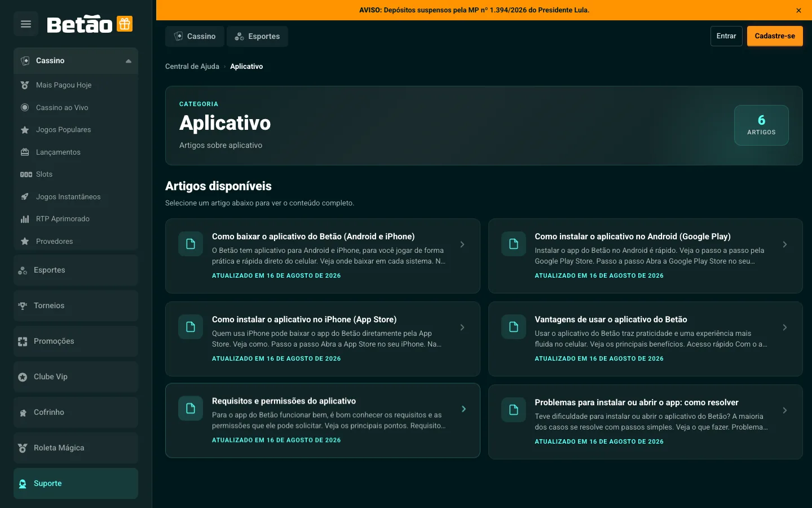Viewport: 812px width, 508px height.
Task: Click the Entrar login button
Action: 726,36
